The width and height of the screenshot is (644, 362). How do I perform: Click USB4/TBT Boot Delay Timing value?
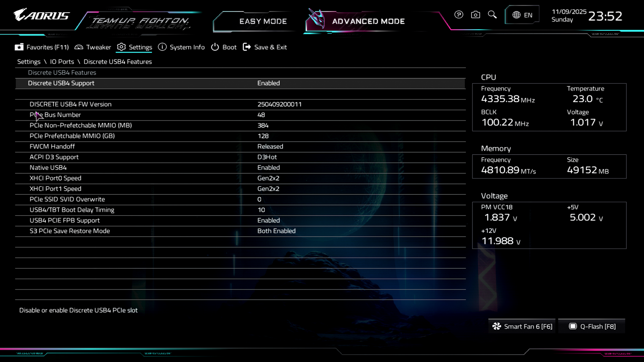[x=261, y=210]
